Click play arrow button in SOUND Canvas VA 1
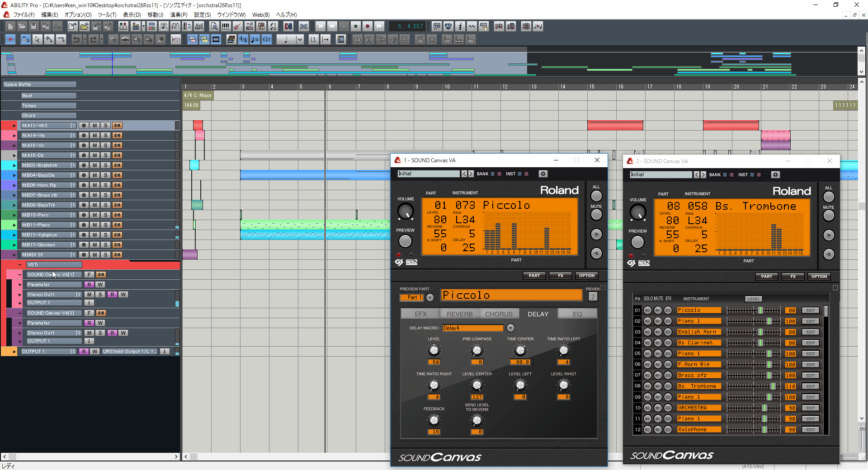The image size is (868, 470). pos(596,234)
